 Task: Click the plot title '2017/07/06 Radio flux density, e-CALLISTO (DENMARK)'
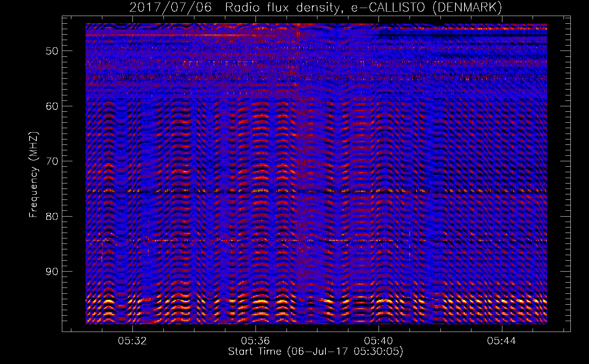316,8
